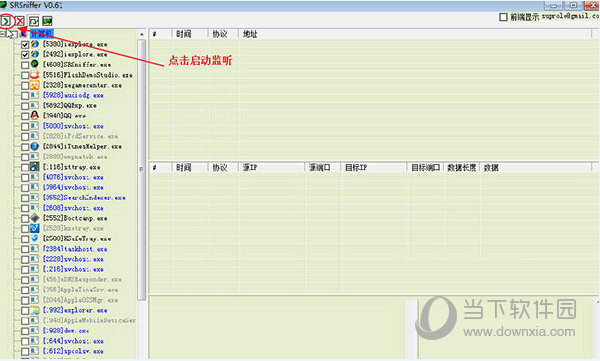This screenshot has width=600, height=361.
Task: Tick the iTunesHelper.exe checkbox
Action: point(25,147)
